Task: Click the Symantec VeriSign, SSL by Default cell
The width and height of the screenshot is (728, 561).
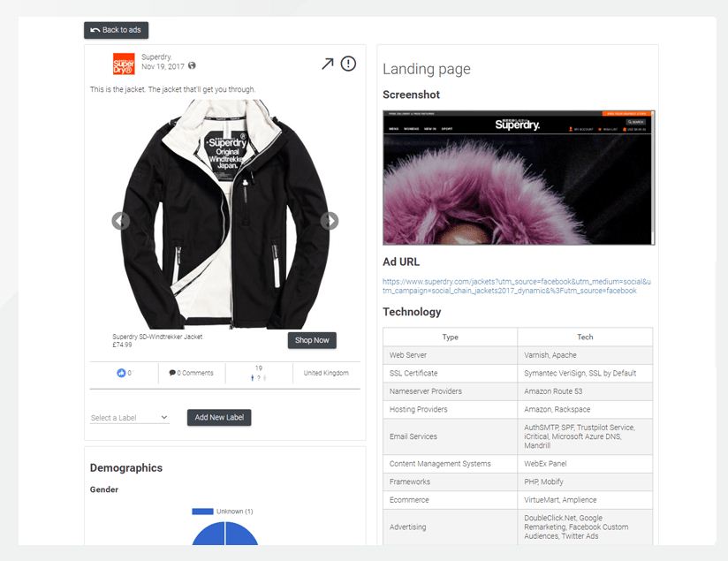Action: click(585, 374)
